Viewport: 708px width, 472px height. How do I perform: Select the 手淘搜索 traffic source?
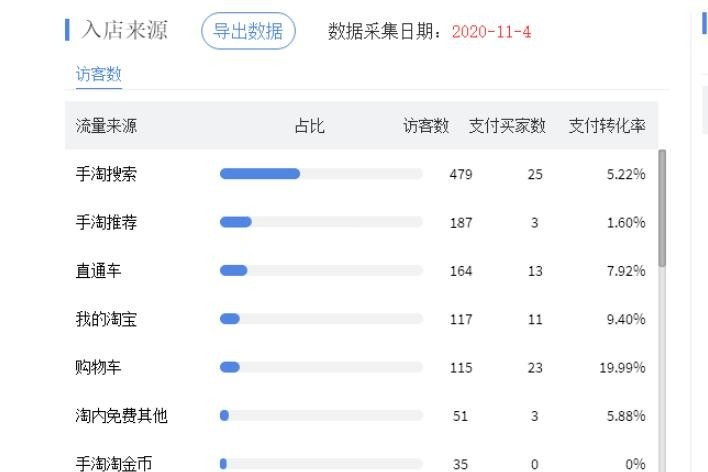coord(107,174)
